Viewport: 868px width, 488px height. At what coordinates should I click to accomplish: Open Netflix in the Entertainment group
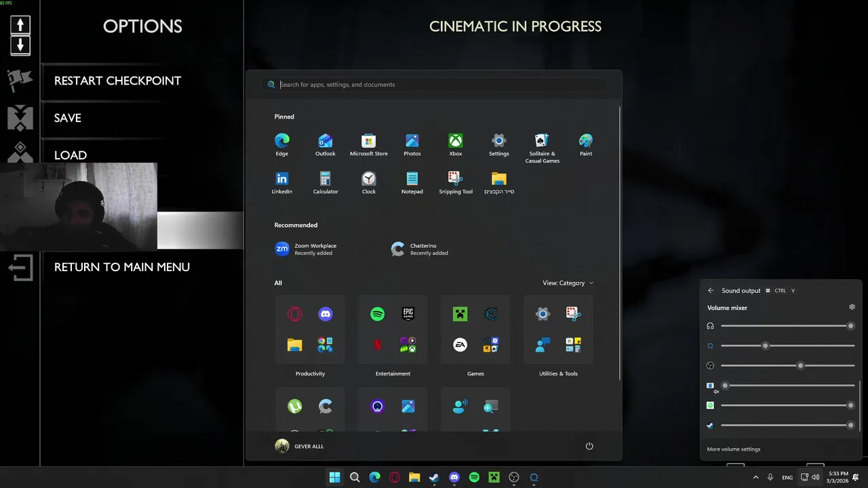[x=378, y=345]
